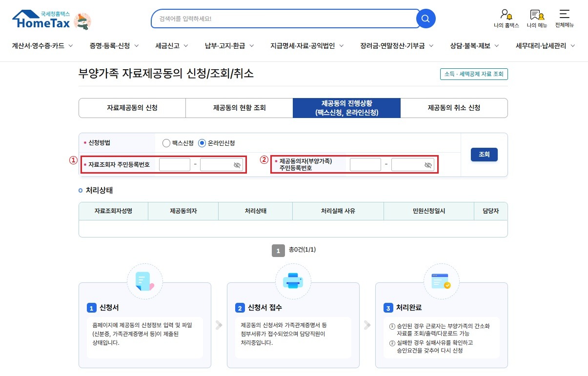Image resolution: width=588 pixels, height=376 pixels.
Task: Click the search input field
Action: coord(285,19)
